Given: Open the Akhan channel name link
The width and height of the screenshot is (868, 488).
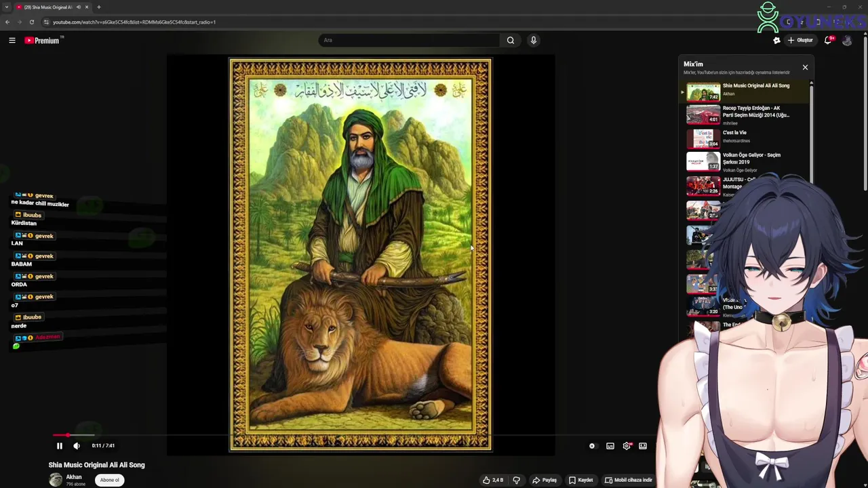Looking at the screenshot, I should 74,477.
